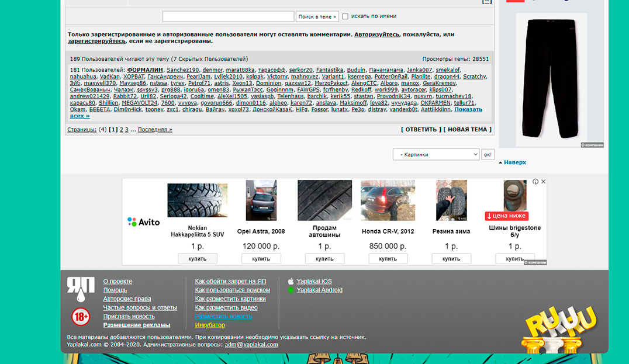Viewport: 629px width, 364px height.
Task: Jump to 'Последняя »' page
Action: (155, 130)
